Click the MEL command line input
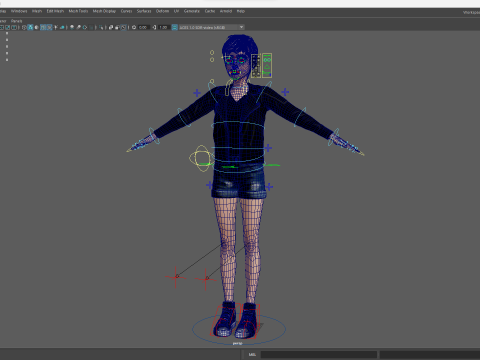This screenshot has height=360, width=480. click(319, 355)
